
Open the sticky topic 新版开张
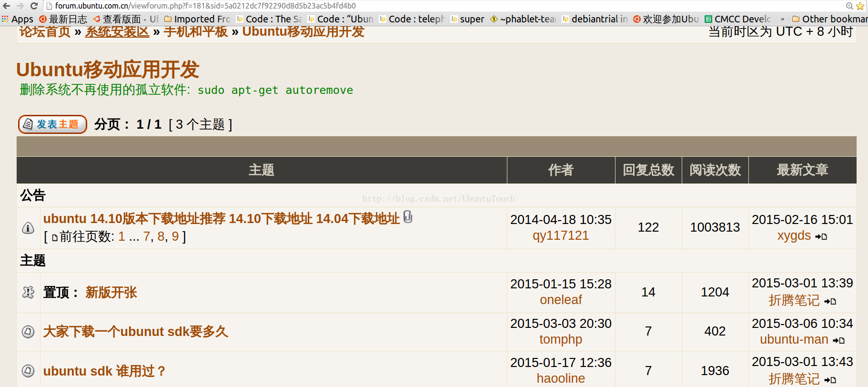(111, 292)
